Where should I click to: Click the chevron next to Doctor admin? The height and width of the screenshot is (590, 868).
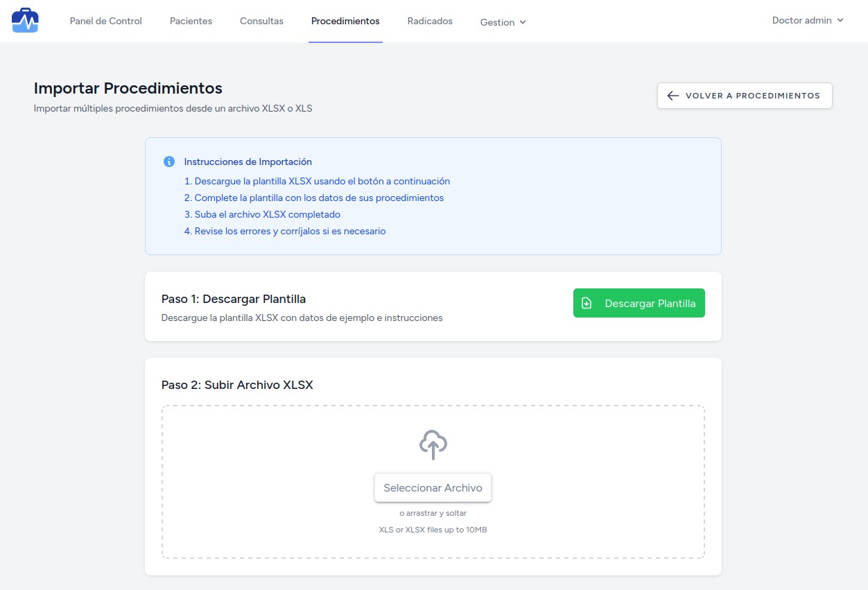coord(840,21)
